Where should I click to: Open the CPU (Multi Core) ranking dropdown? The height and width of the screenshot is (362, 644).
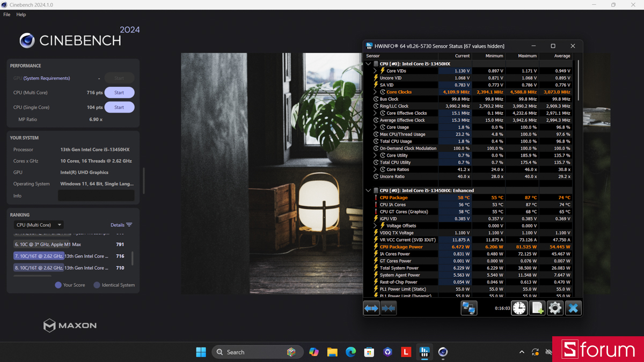[x=38, y=225]
